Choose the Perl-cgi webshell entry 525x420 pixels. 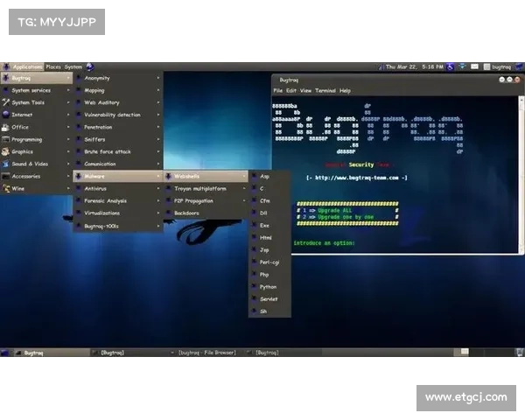click(269, 262)
